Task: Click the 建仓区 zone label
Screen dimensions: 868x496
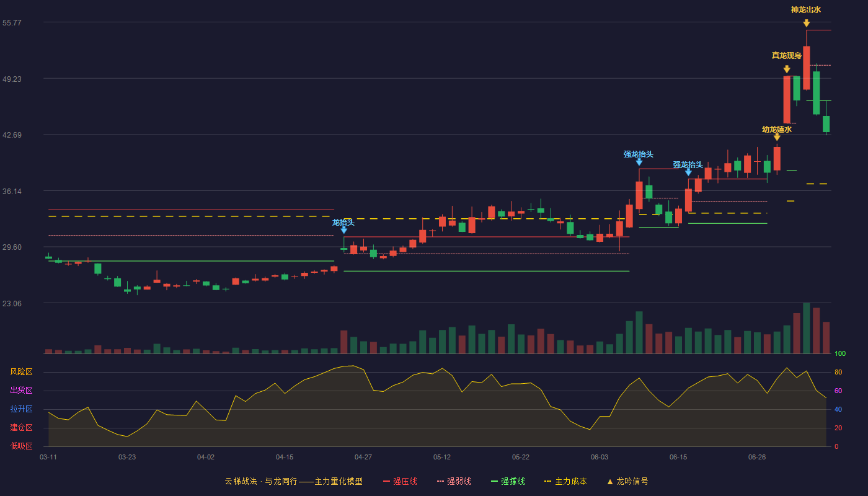Action: pyautogui.click(x=21, y=428)
